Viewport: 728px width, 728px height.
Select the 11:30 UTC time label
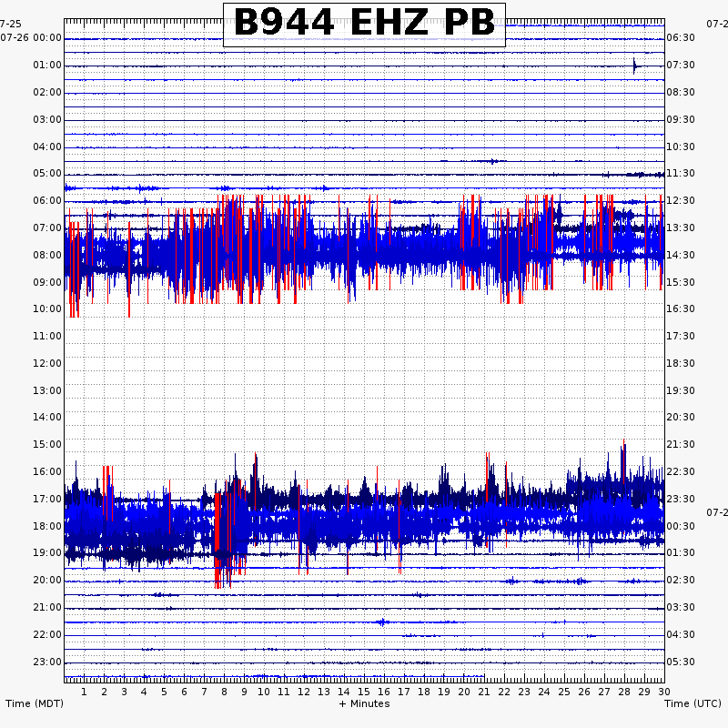click(x=681, y=173)
